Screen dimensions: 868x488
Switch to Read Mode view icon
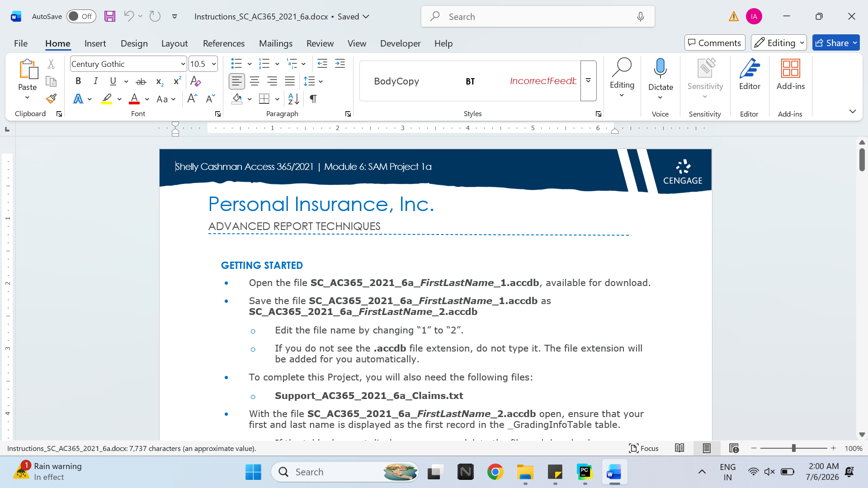[x=679, y=448]
